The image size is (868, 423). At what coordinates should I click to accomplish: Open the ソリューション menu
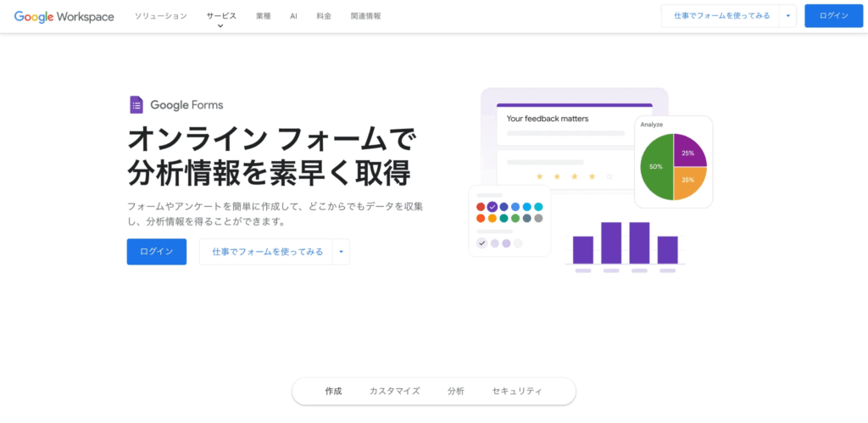click(161, 16)
